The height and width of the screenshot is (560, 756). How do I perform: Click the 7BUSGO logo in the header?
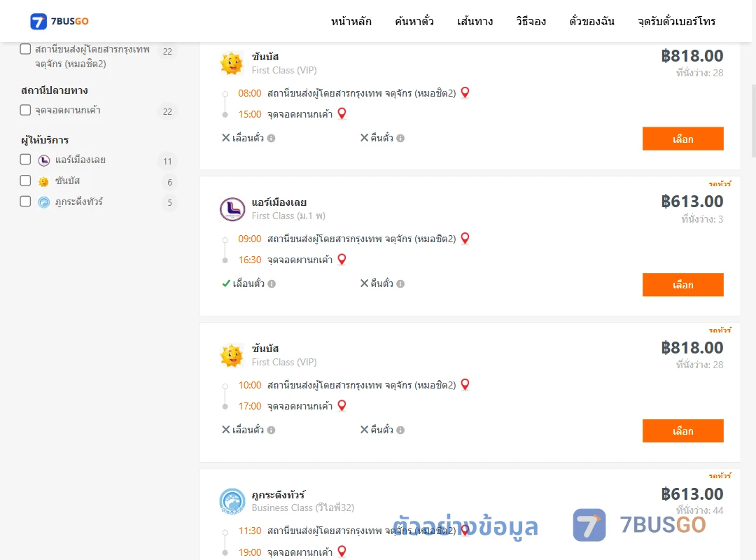[59, 21]
